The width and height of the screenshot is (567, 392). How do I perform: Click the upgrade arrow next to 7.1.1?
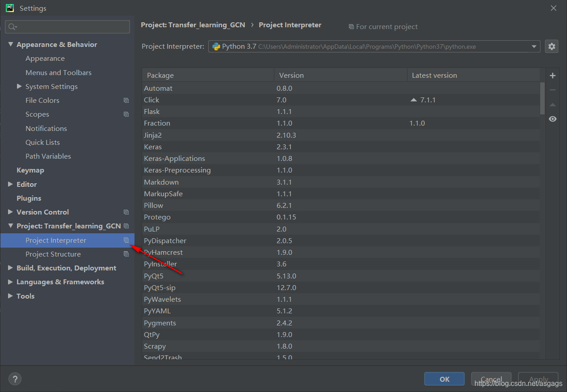413,100
